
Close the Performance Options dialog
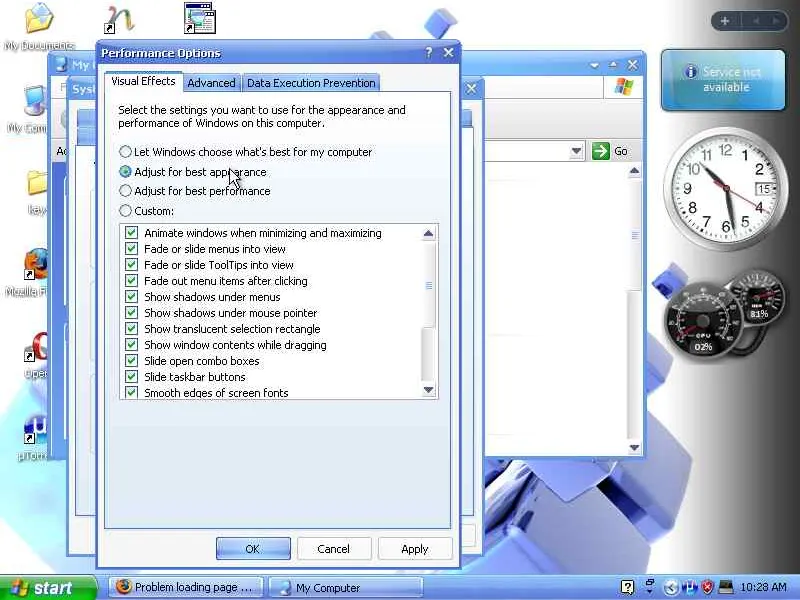448,53
